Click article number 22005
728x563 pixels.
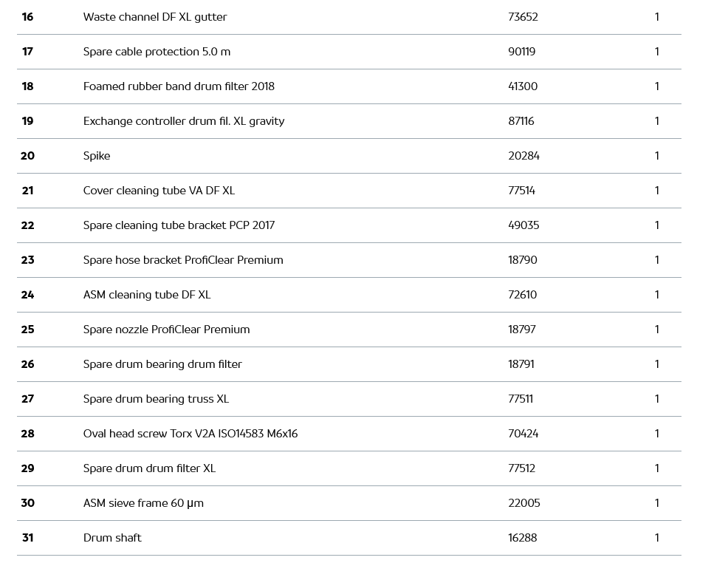(x=524, y=503)
